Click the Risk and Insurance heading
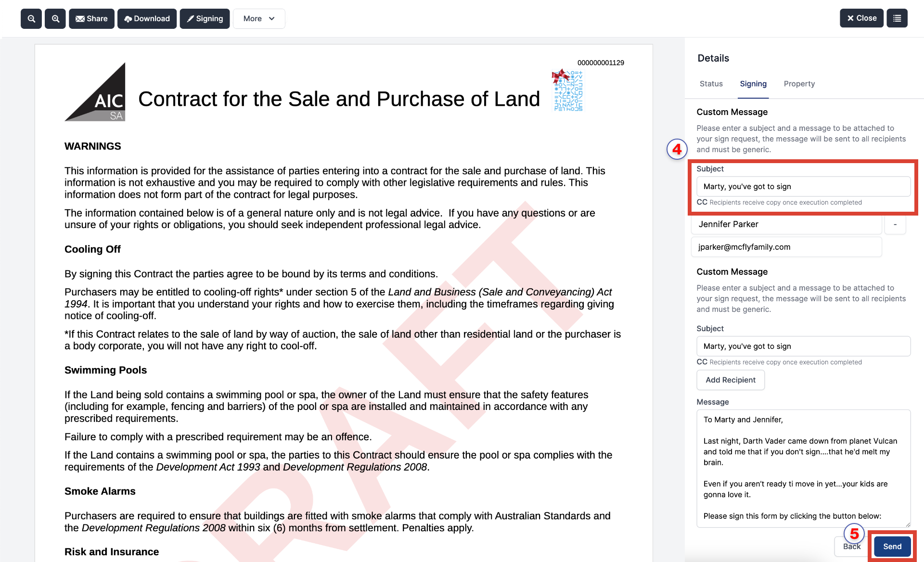 click(x=112, y=552)
